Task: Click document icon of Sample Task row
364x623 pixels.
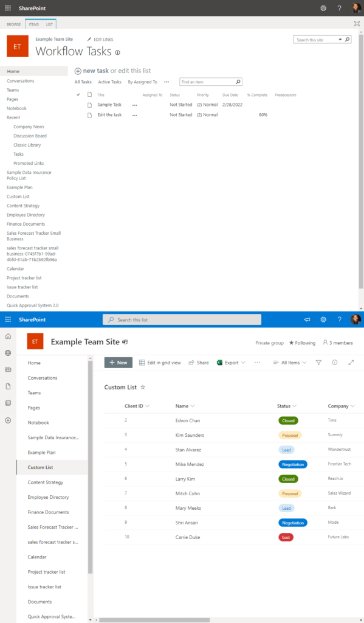Action: (x=90, y=105)
